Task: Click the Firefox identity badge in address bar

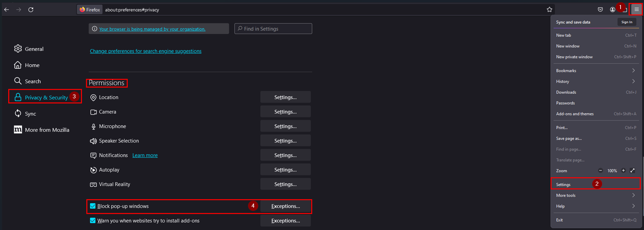Action: [89, 9]
